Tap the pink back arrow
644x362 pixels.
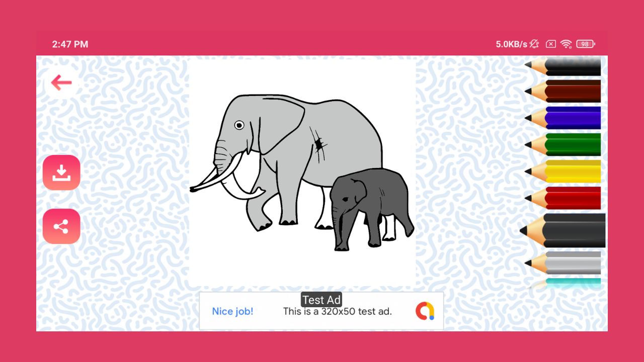click(x=61, y=82)
